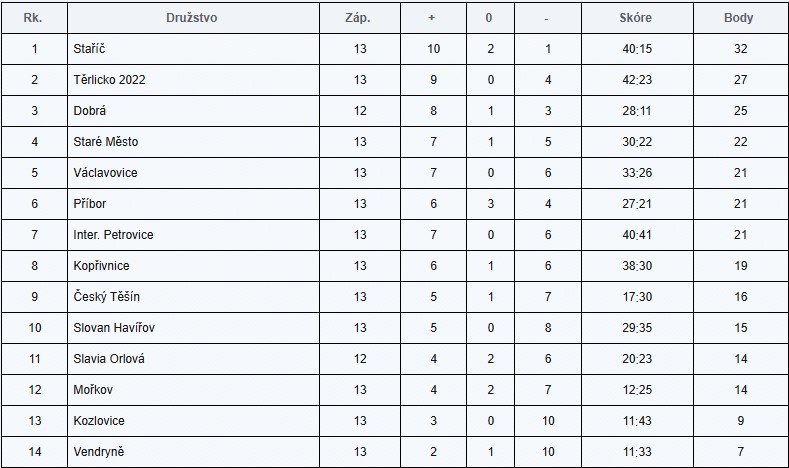The width and height of the screenshot is (789, 468).
Task: Click the Záp. column header
Action: click(358, 18)
